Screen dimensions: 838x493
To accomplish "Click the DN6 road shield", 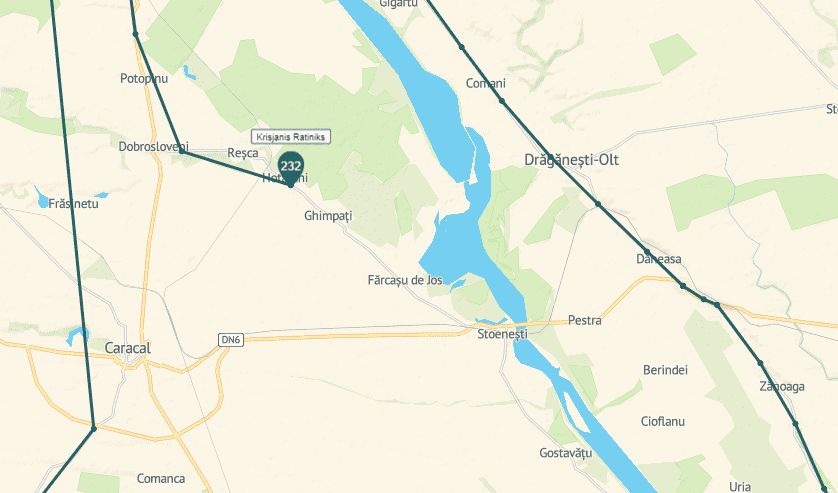I will click(231, 340).
